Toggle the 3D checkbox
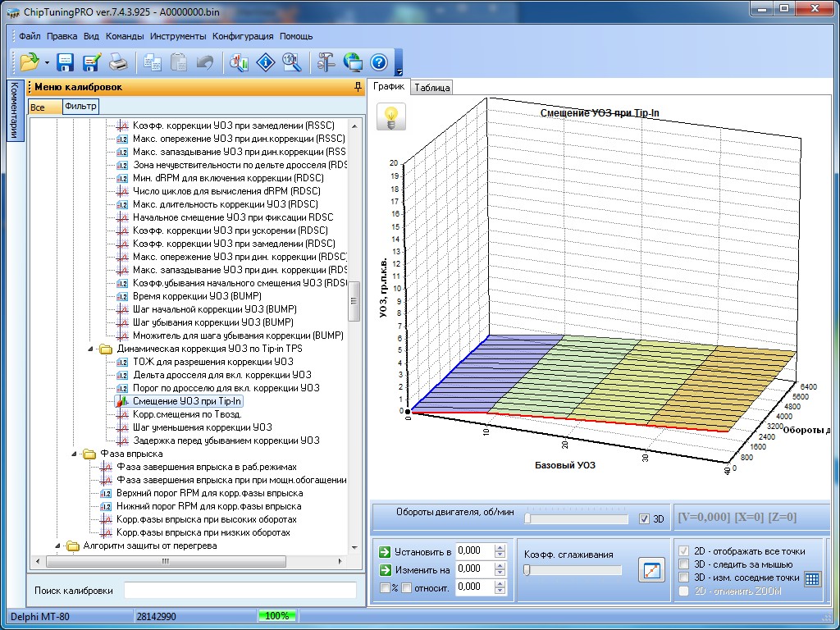Viewport: 840px width, 630px height. coord(644,518)
